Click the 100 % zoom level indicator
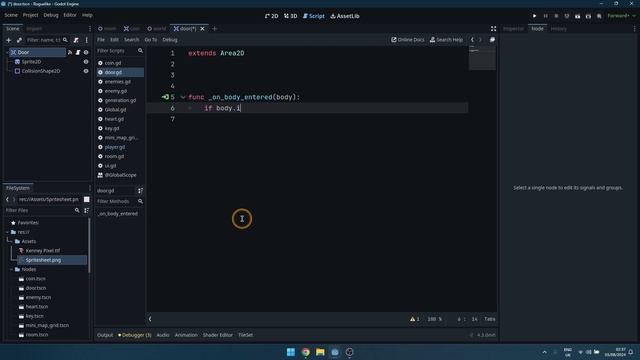The height and width of the screenshot is (360, 640). [434, 319]
